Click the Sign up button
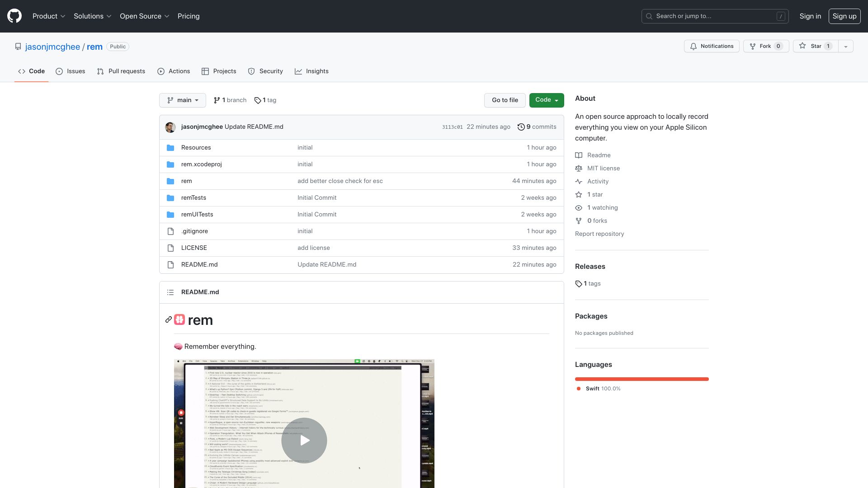868x488 pixels. tap(844, 16)
